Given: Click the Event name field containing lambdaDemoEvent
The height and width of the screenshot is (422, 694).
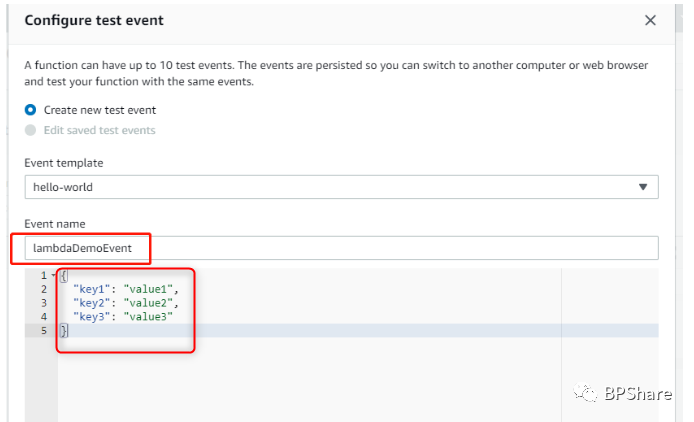Looking at the screenshot, I should 341,248.
